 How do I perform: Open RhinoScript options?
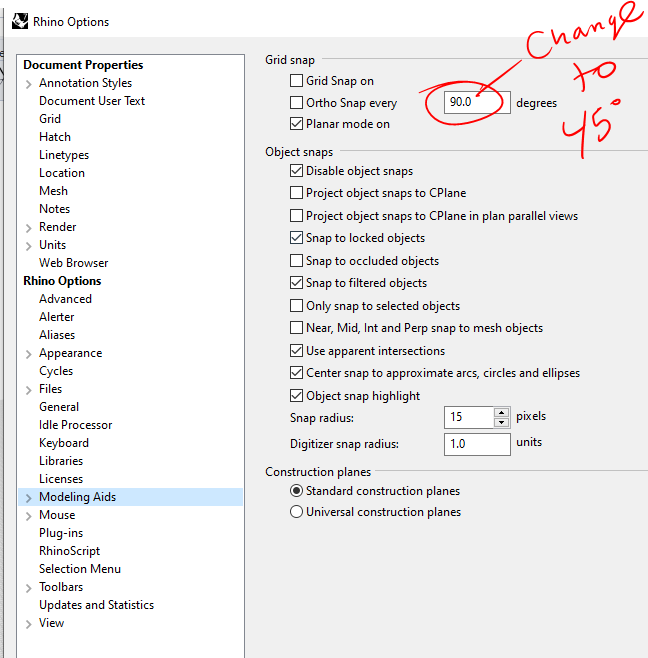point(70,551)
